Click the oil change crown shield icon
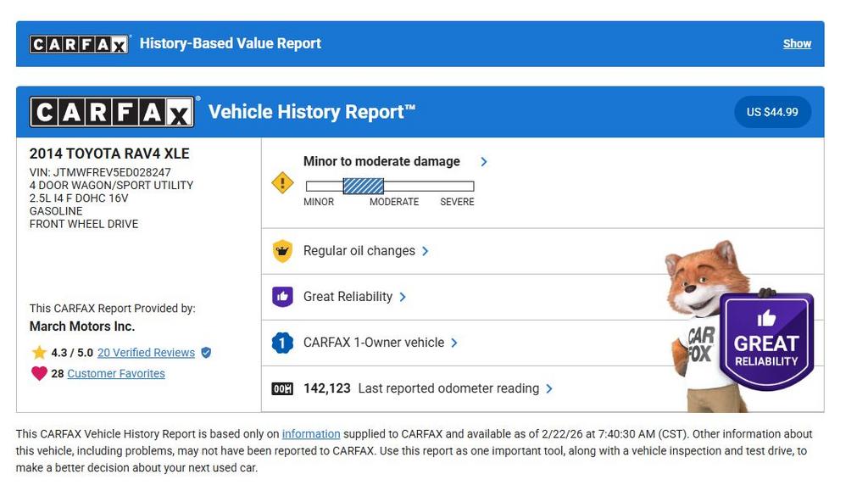The image size is (868, 491). click(x=282, y=251)
